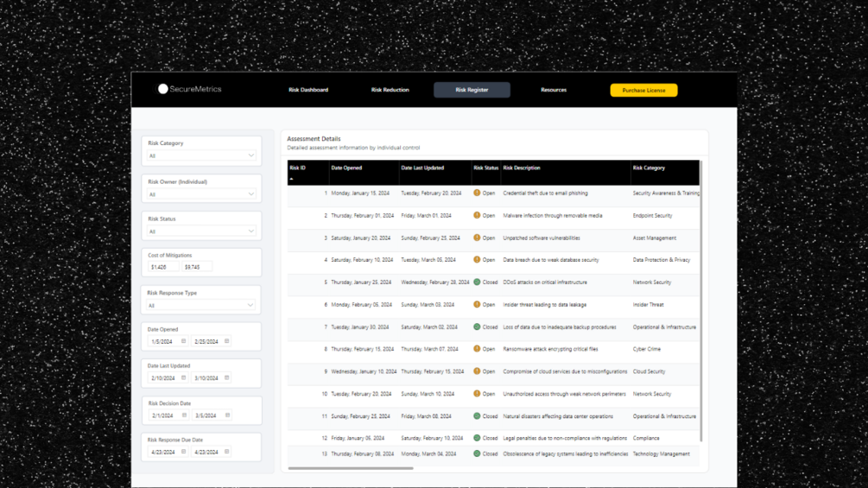Click the 'Insider Threat' category cell
868x488 pixels.
(x=648, y=305)
